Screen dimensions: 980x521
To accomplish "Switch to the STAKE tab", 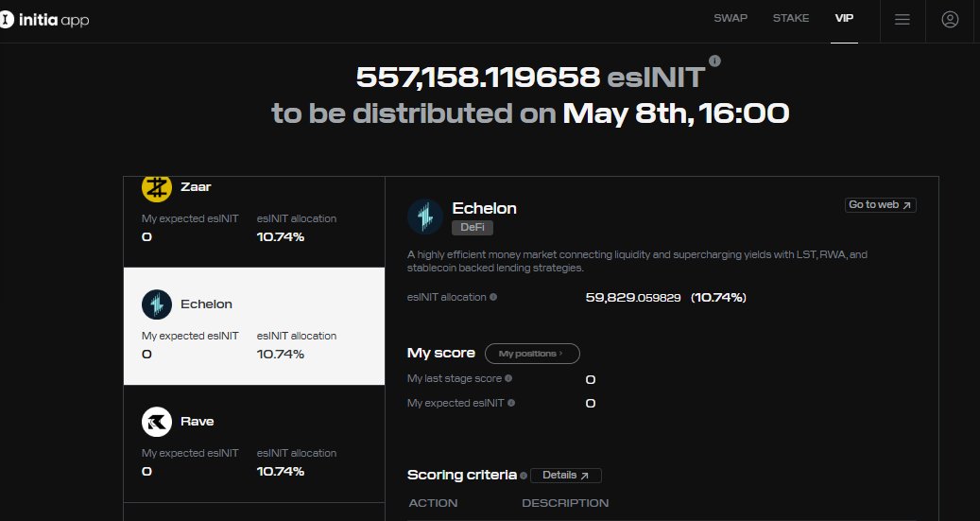I will point(791,19).
